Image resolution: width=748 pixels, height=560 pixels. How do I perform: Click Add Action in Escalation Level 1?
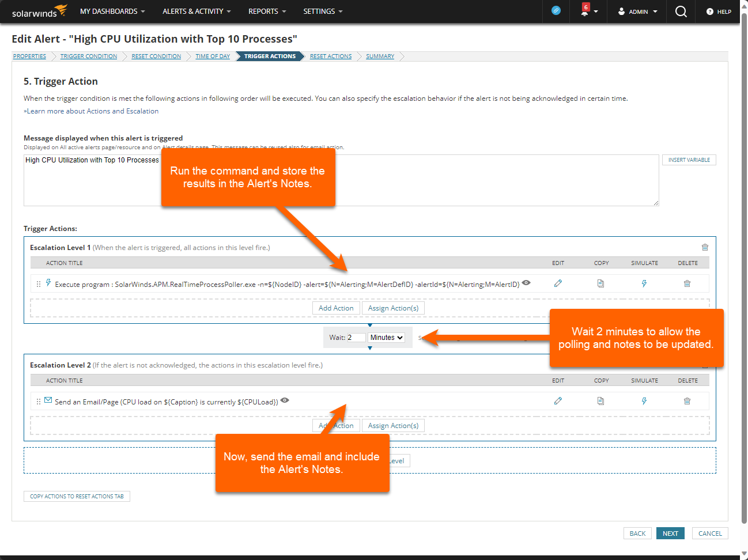coord(336,308)
